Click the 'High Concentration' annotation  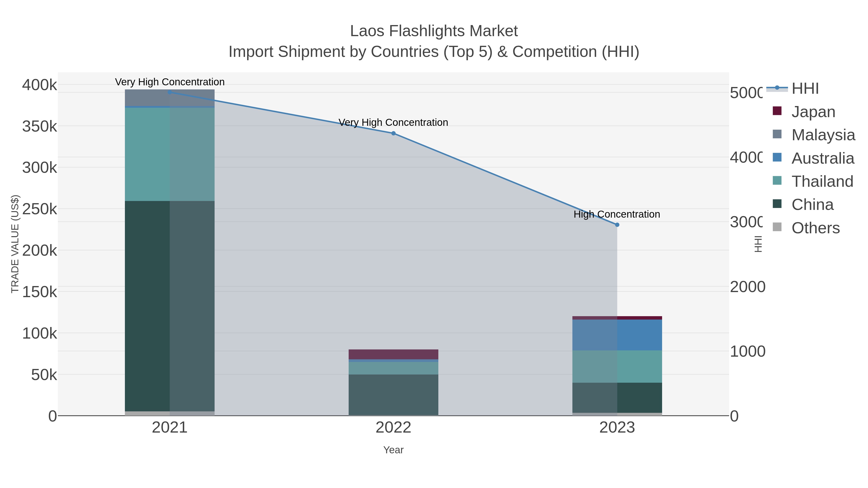click(x=617, y=214)
